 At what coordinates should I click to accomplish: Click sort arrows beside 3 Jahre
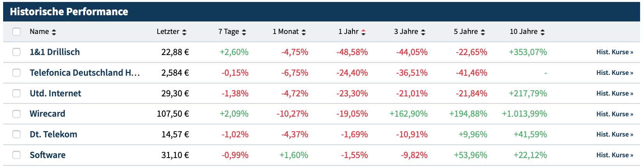click(x=423, y=32)
